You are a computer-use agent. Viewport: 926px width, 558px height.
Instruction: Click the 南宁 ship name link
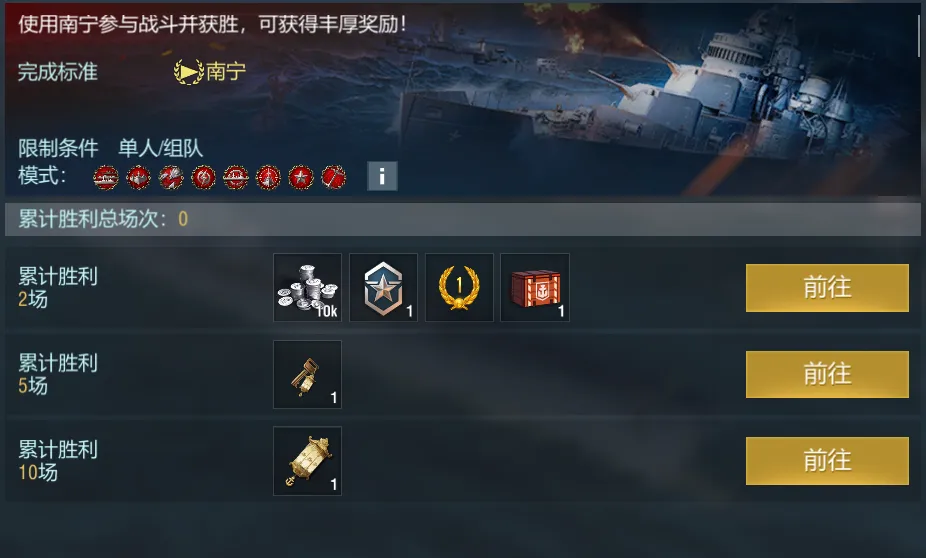[x=226, y=72]
